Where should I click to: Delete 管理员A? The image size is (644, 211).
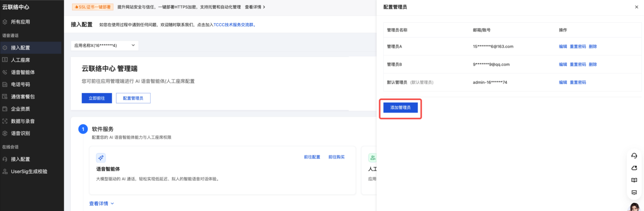593,47
